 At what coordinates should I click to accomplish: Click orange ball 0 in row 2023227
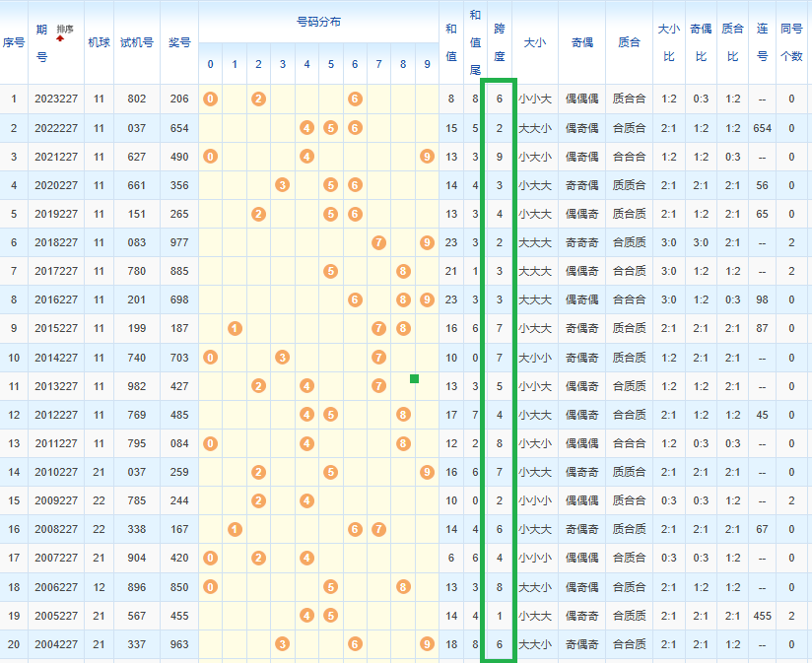click(210, 99)
